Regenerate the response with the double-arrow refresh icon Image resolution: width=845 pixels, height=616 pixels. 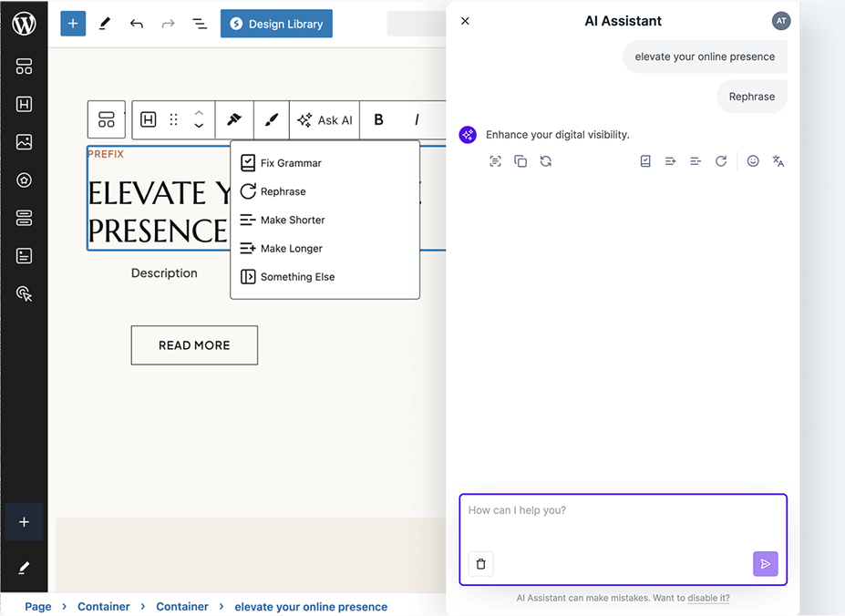click(x=546, y=161)
